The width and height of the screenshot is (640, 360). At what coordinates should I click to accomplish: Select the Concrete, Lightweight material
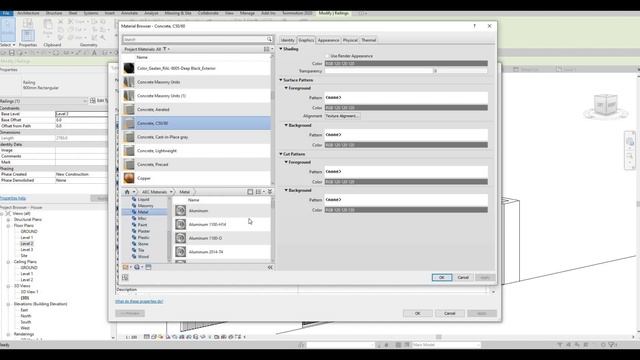pos(196,151)
